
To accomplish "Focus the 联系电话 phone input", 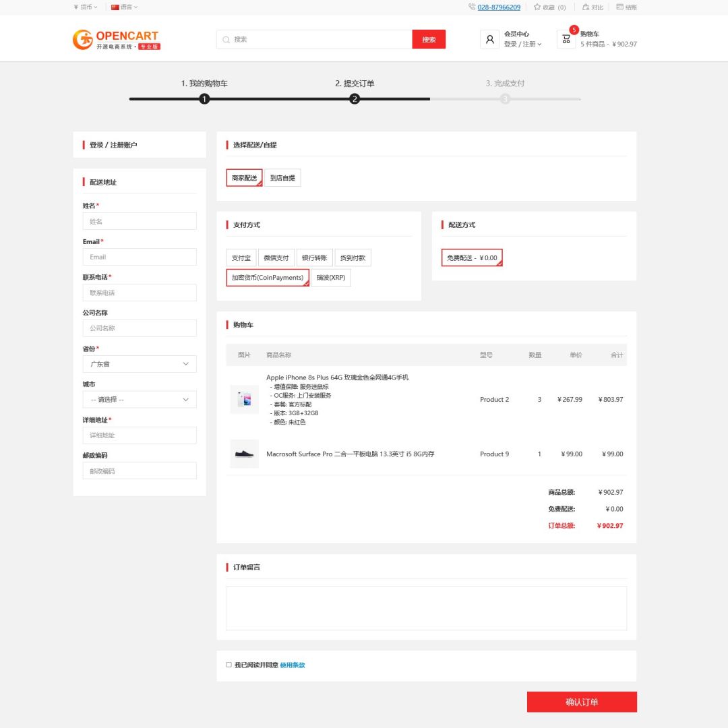I will (140, 293).
